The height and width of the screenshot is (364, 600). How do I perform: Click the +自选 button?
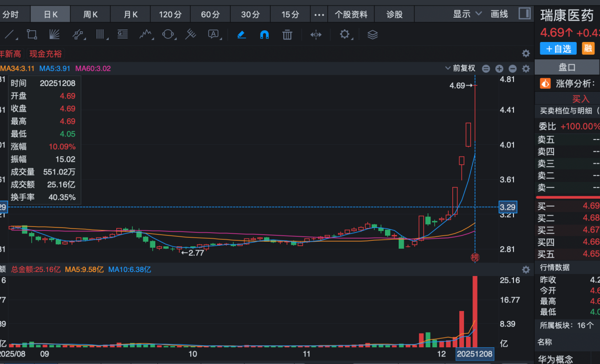point(558,49)
